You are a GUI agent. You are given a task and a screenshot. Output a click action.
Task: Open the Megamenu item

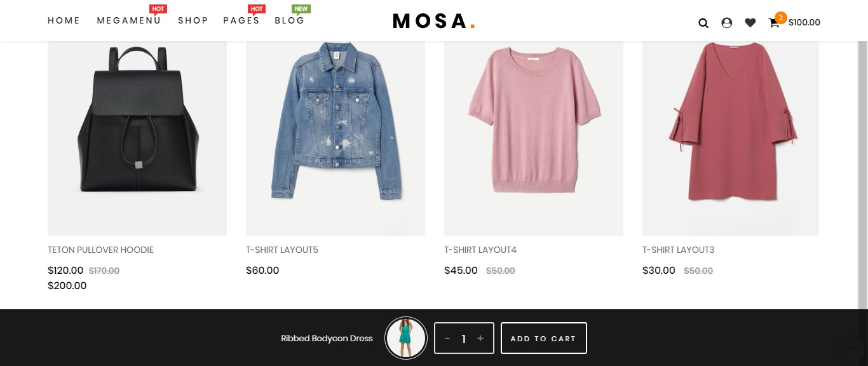point(129,20)
